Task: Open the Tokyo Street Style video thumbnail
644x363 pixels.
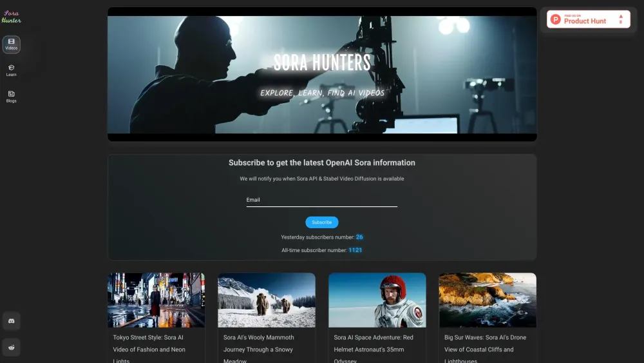Action: [x=156, y=300]
